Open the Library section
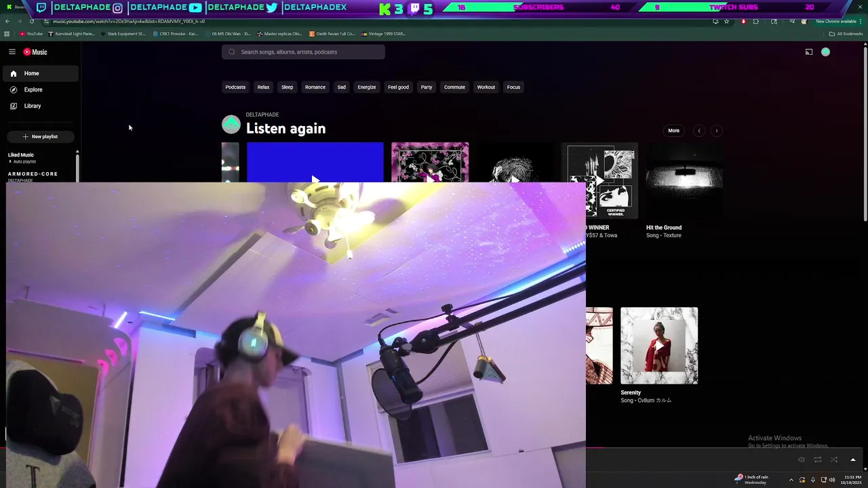 tap(41, 106)
